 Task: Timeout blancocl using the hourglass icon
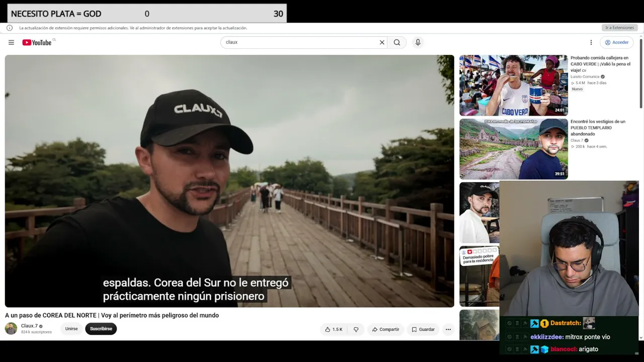click(517, 349)
